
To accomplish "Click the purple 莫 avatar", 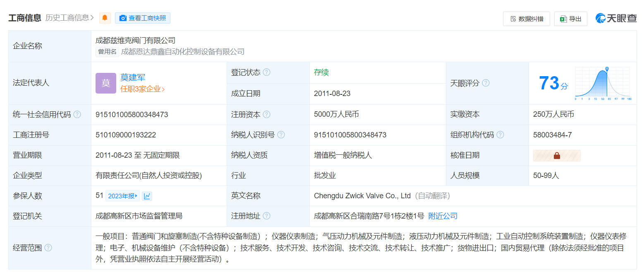I will pos(106,83).
